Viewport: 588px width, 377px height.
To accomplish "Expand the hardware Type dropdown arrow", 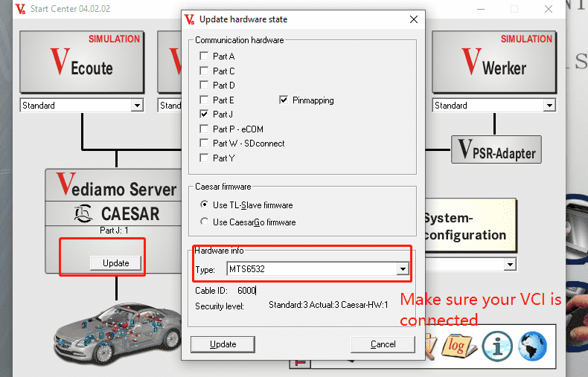I will [x=403, y=269].
